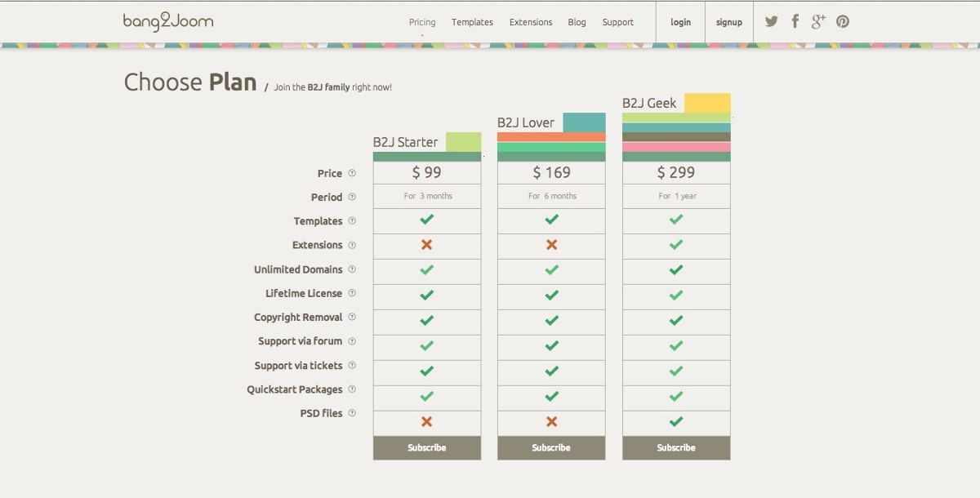
Task: Click the help icon beside Support via tickets
Action: tap(352, 366)
